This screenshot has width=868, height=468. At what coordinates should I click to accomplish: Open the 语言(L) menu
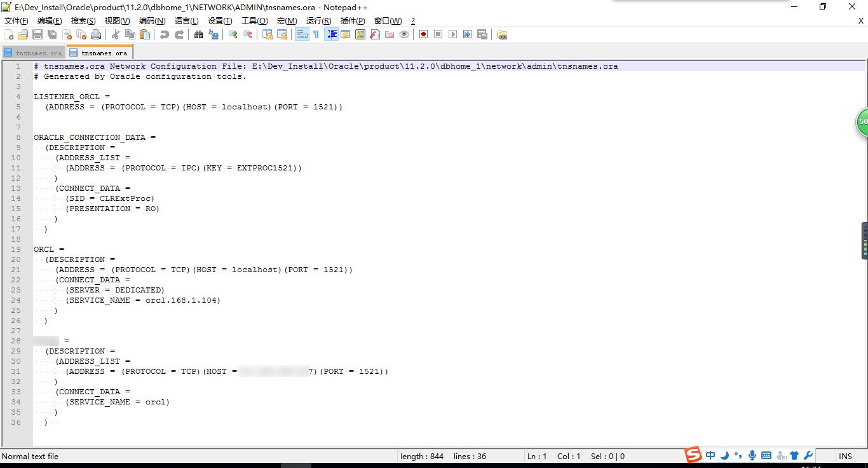point(186,21)
